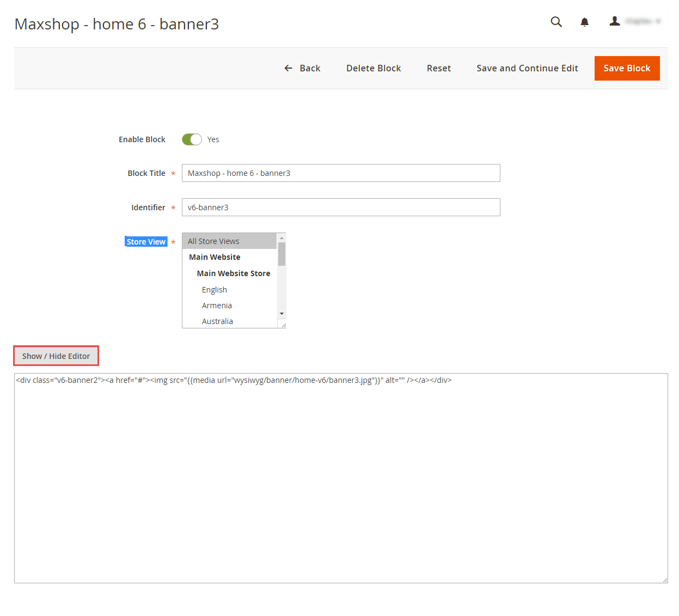Click the store view list scrollbar thumb
The height and width of the screenshot is (616, 679).
[282, 254]
